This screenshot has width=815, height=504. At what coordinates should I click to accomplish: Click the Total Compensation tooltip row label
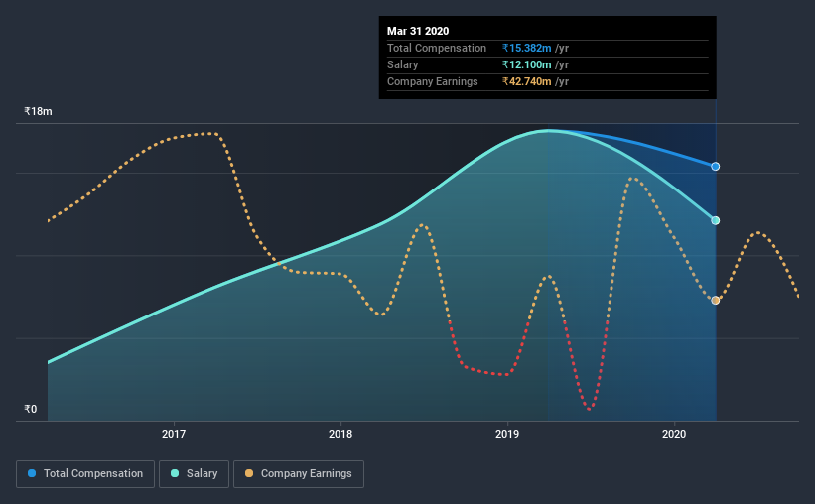coord(437,48)
